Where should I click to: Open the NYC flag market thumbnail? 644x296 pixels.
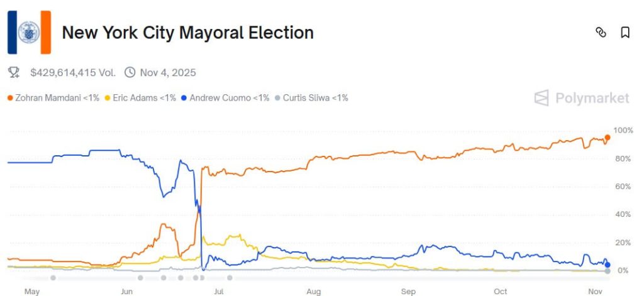pos(29,32)
